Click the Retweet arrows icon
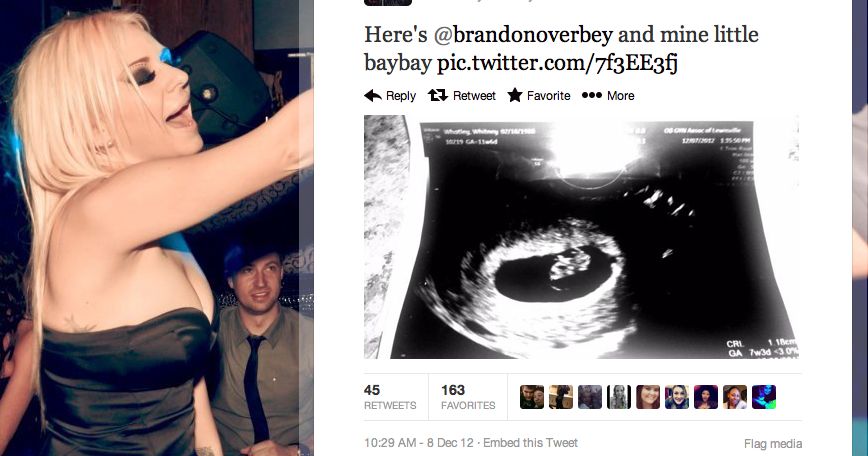Screen dimensions: 868x456 click(437, 95)
